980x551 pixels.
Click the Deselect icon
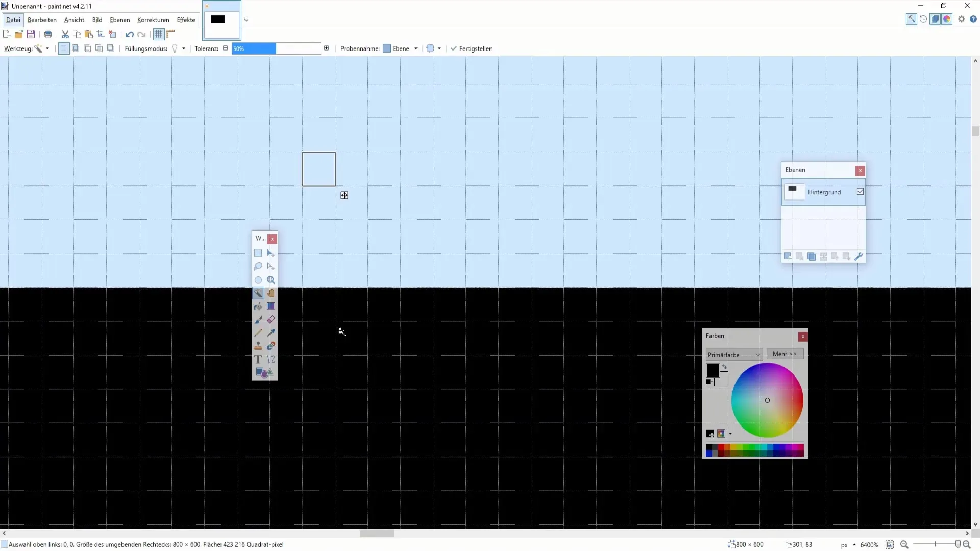tap(112, 34)
